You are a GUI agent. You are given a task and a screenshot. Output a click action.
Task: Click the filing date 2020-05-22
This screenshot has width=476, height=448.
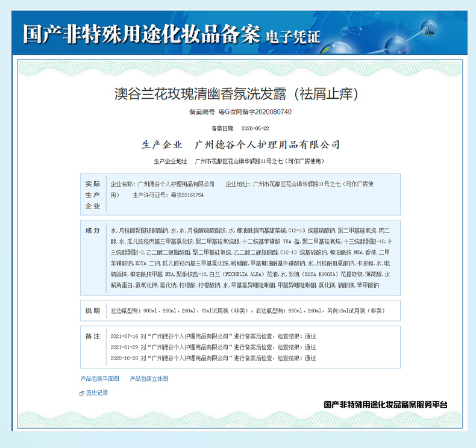(x=255, y=128)
